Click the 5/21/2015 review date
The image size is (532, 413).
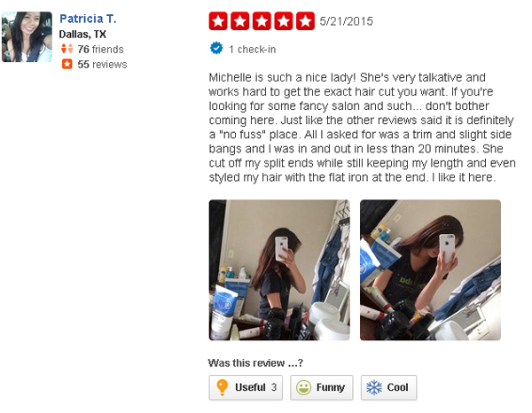pos(346,21)
